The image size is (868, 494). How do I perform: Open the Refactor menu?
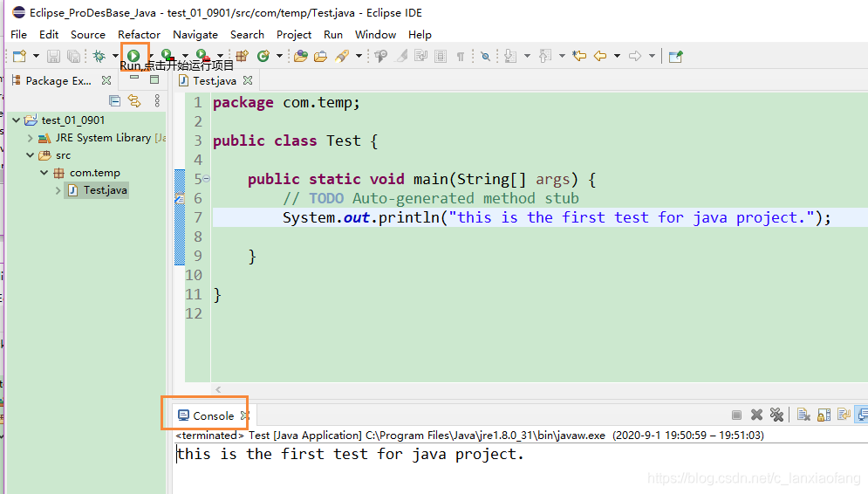point(139,34)
